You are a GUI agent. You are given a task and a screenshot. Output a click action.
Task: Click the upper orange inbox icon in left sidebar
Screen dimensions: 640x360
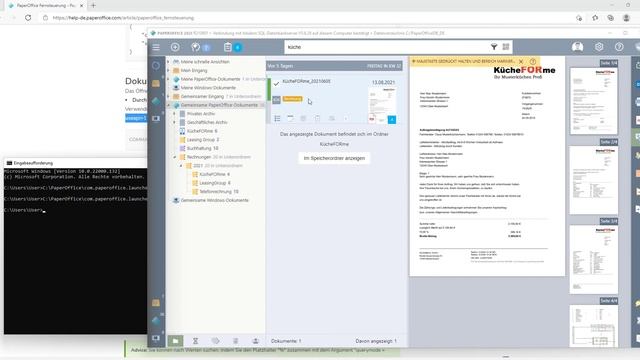[156, 83]
